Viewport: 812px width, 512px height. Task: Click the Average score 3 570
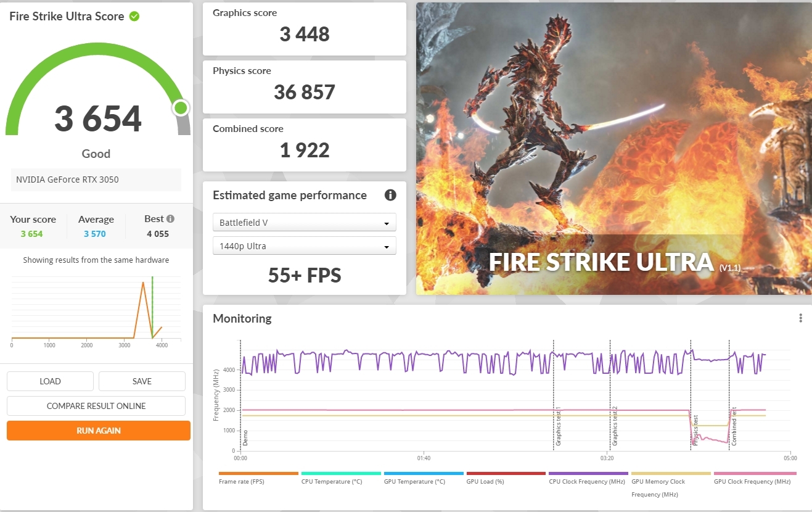pyautogui.click(x=95, y=234)
